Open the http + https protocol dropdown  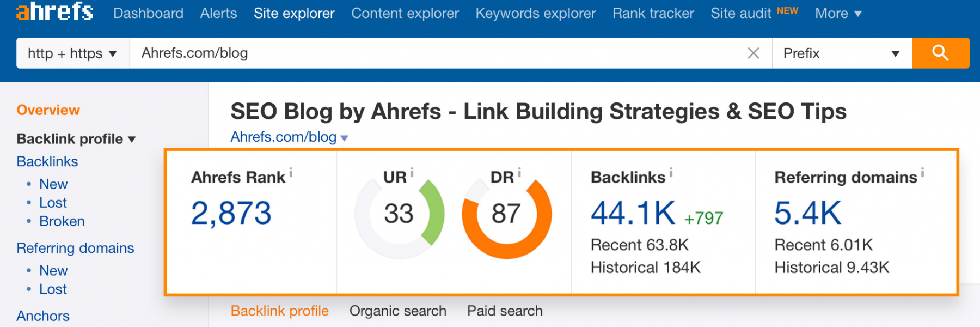click(x=72, y=53)
